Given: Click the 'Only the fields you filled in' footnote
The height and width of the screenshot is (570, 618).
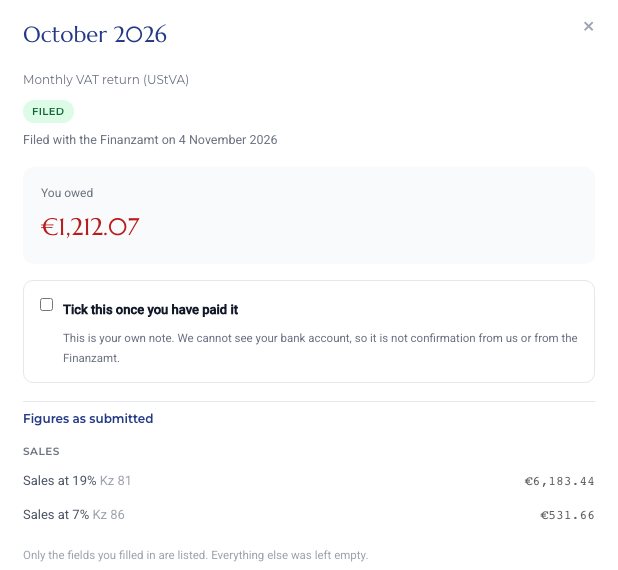Looking at the screenshot, I should (x=195, y=555).
